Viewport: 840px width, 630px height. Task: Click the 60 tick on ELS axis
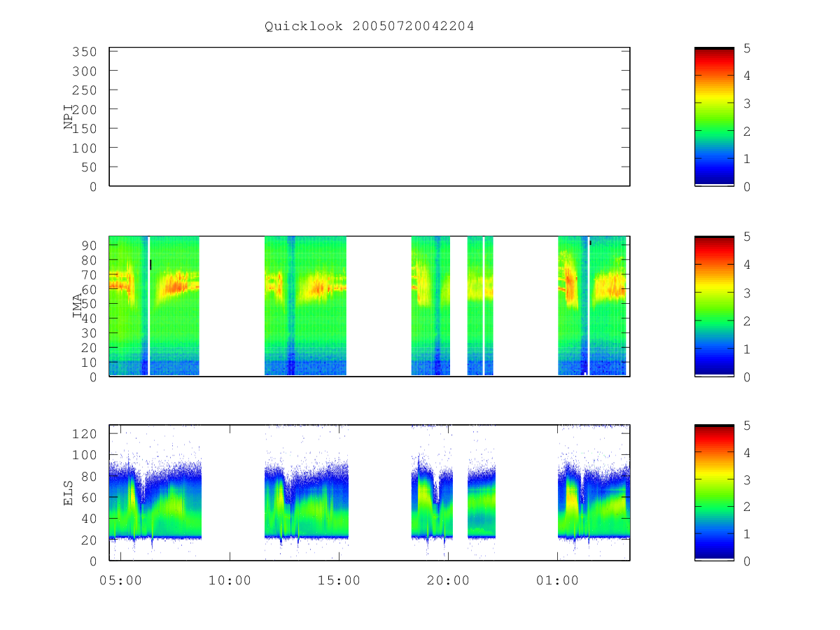coord(89,498)
